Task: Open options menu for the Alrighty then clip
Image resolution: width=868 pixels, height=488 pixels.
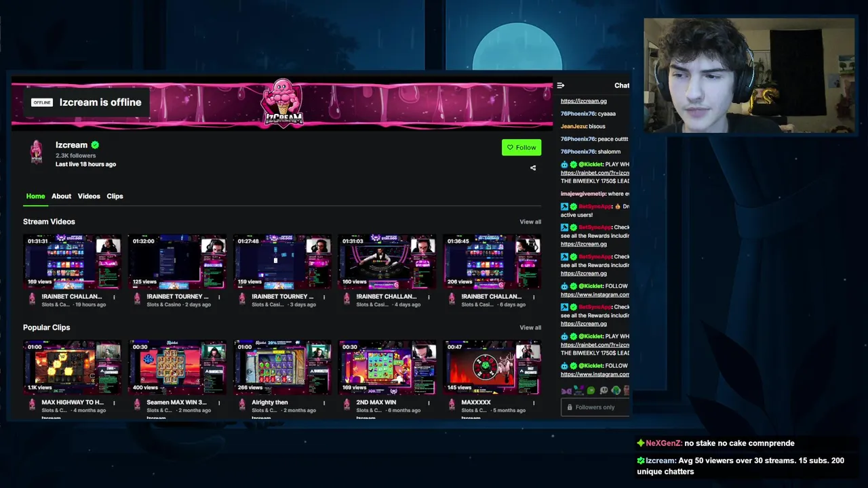Action: tap(324, 403)
